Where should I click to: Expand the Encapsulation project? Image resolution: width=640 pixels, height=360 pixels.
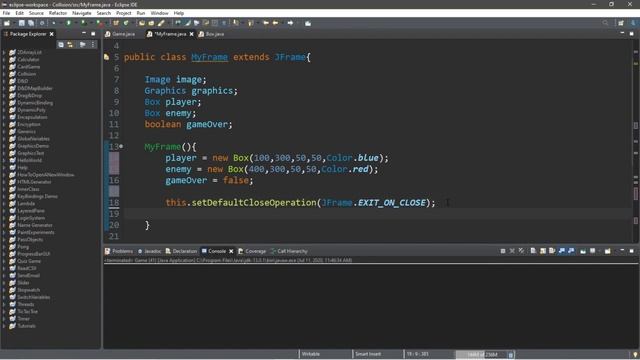pyautogui.click(x=4, y=117)
